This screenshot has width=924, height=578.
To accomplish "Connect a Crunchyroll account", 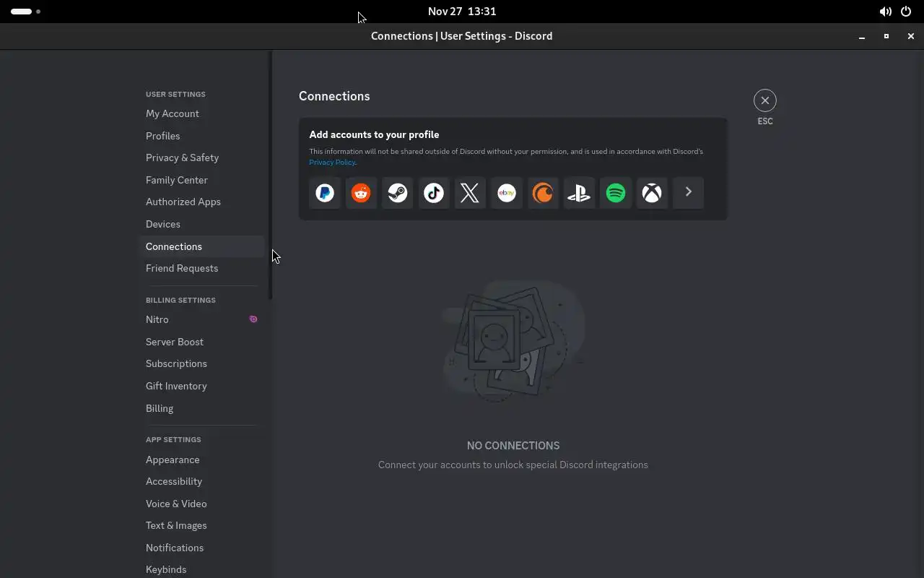I will [543, 193].
